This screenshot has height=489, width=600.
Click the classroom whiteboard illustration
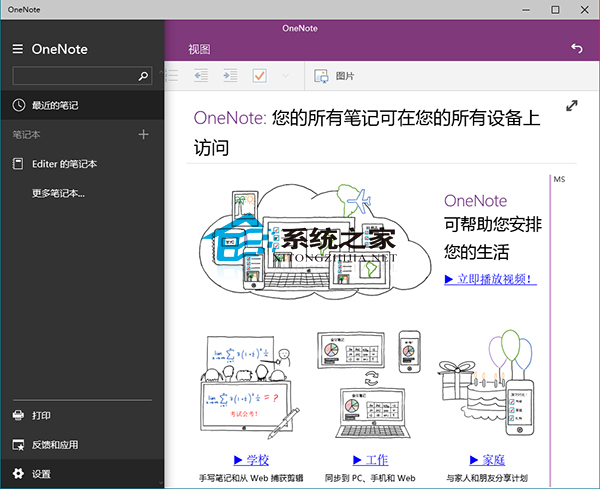point(249,386)
